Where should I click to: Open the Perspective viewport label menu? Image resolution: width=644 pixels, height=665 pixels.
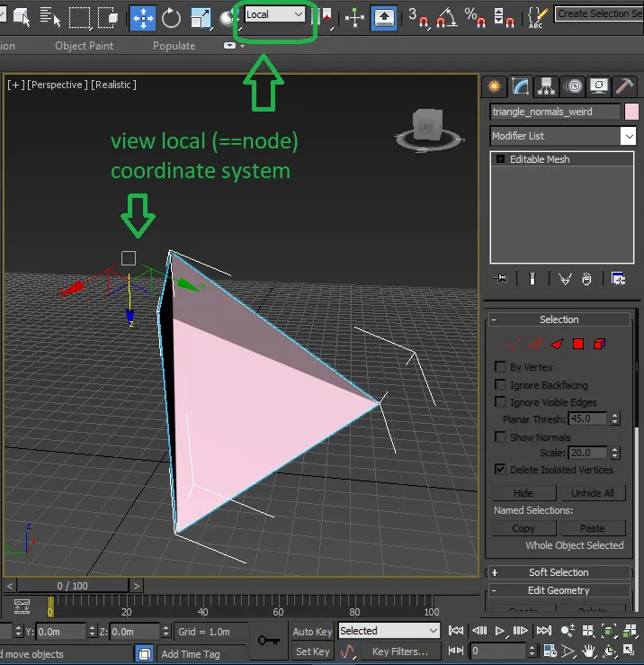(58, 85)
